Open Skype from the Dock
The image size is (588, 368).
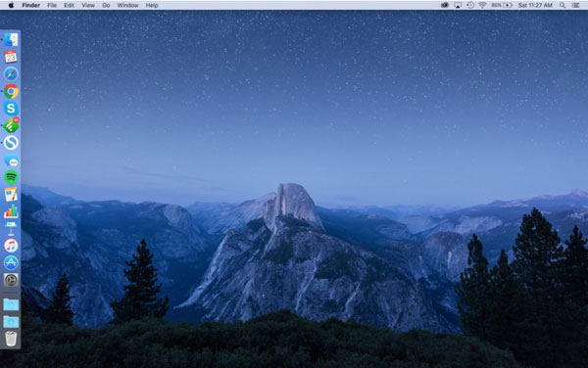click(x=11, y=109)
